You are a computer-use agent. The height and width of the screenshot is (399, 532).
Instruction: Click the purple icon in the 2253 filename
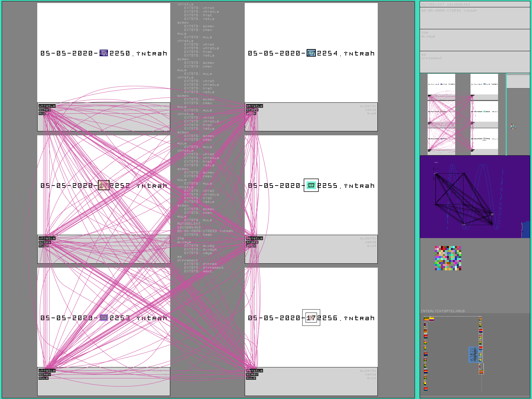(x=104, y=318)
